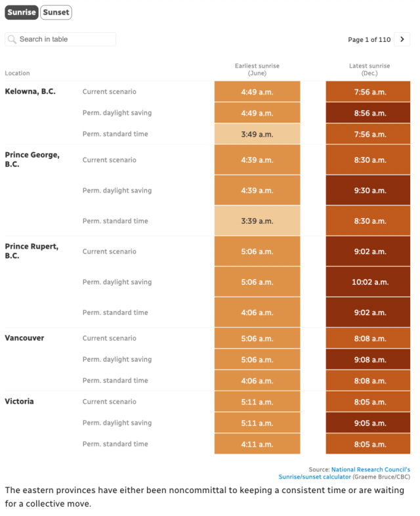Open National Research Council's link
Viewport: 420px width, 516px height.
(x=371, y=469)
